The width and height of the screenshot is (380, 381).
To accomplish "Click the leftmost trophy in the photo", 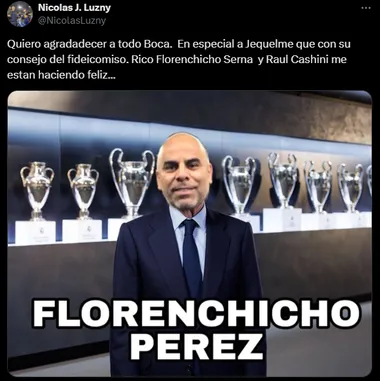I will (x=37, y=190).
